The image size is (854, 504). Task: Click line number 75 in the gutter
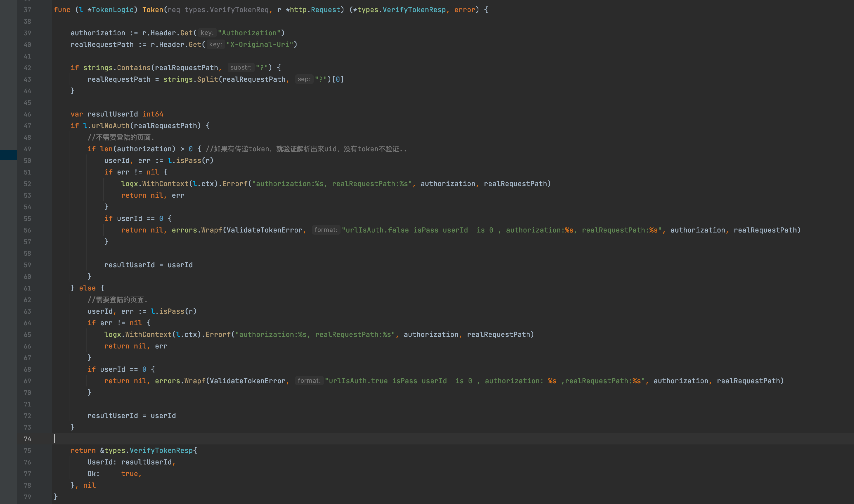click(27, 451)
